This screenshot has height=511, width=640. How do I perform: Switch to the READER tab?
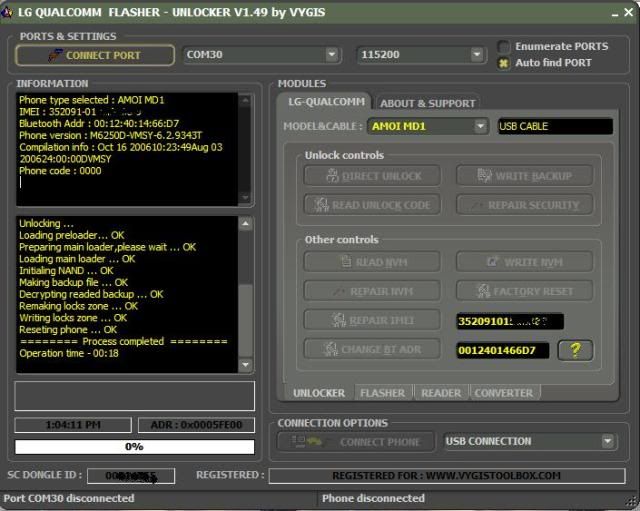click(441, 393)
